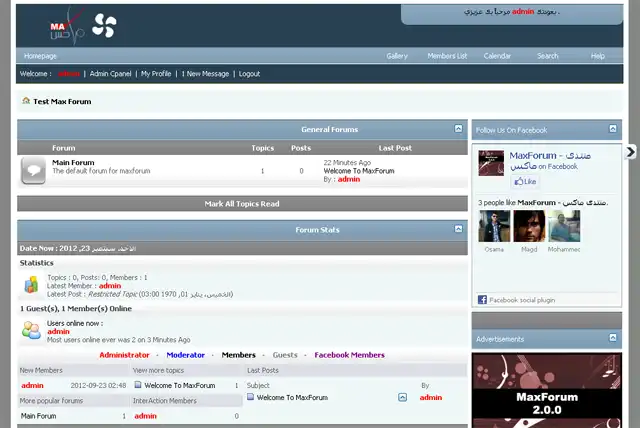Click the Main Forum speech bubble icon

point(33,171)
